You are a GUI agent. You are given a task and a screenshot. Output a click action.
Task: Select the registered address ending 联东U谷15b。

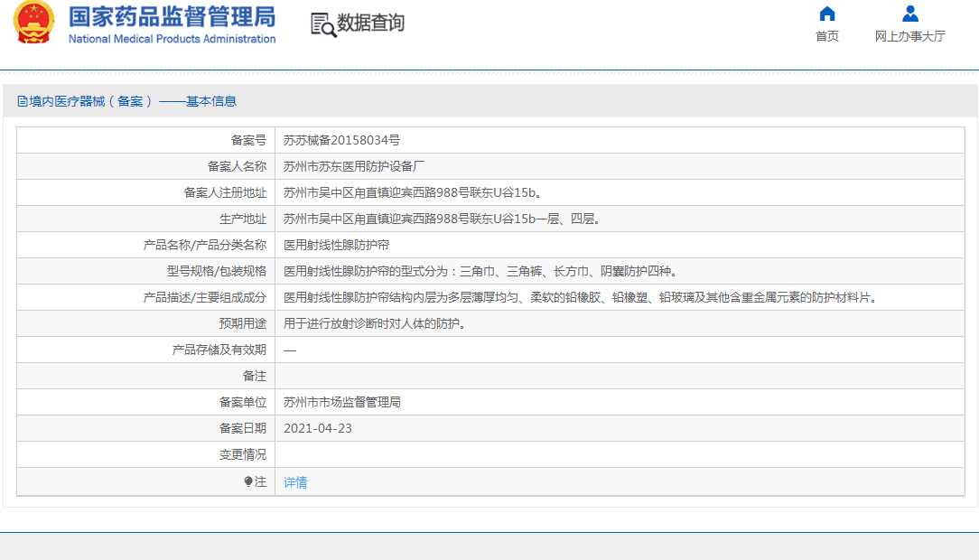pyautogui.click(x=413, y=193)
